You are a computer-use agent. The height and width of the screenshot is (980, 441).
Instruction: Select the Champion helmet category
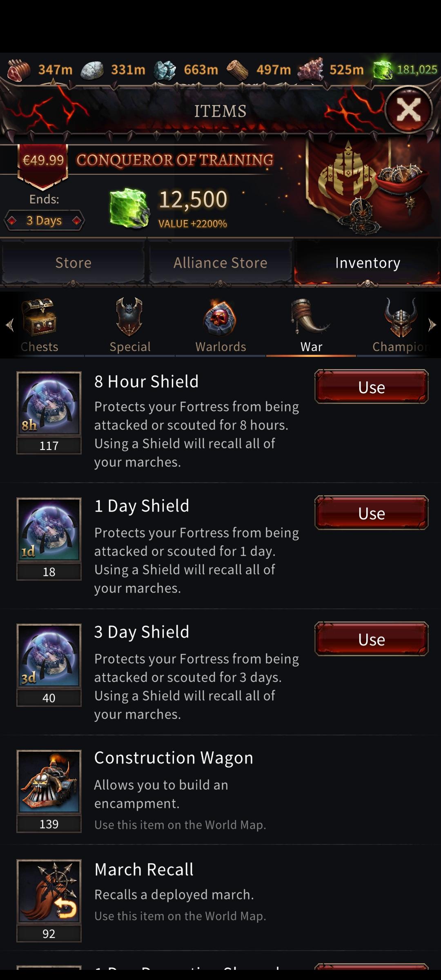click(x=400, y=325)
